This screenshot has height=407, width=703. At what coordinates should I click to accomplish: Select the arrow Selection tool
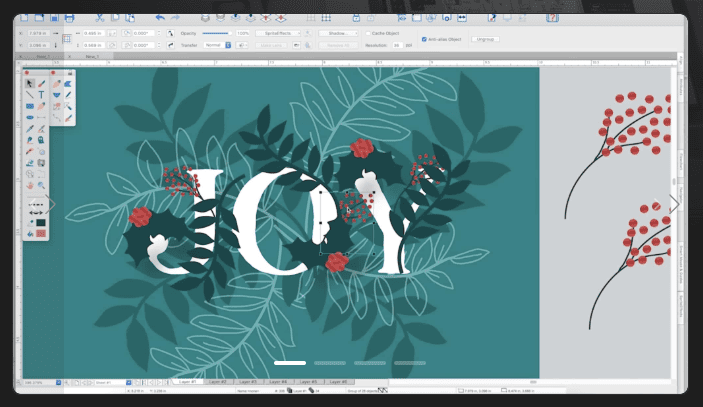pos(30,83)
